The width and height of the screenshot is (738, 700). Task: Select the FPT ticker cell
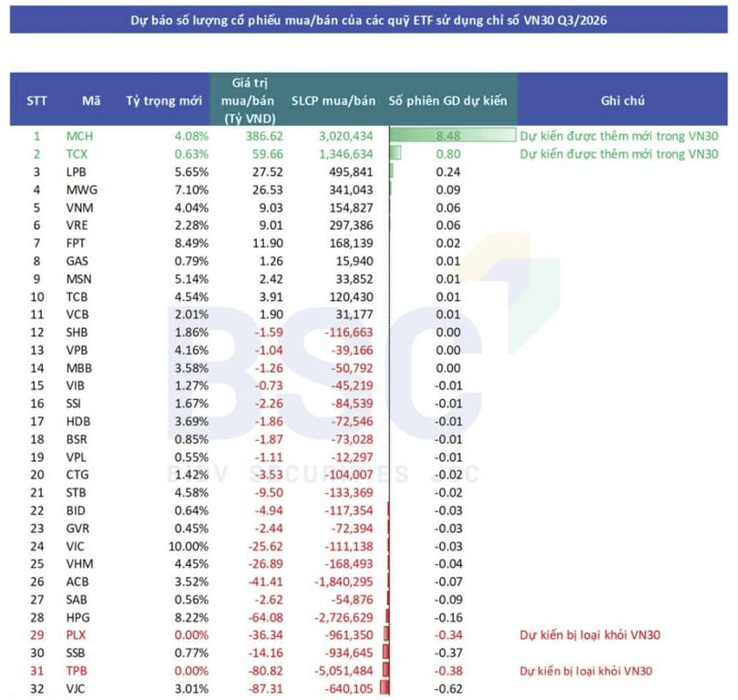[76, 243]
